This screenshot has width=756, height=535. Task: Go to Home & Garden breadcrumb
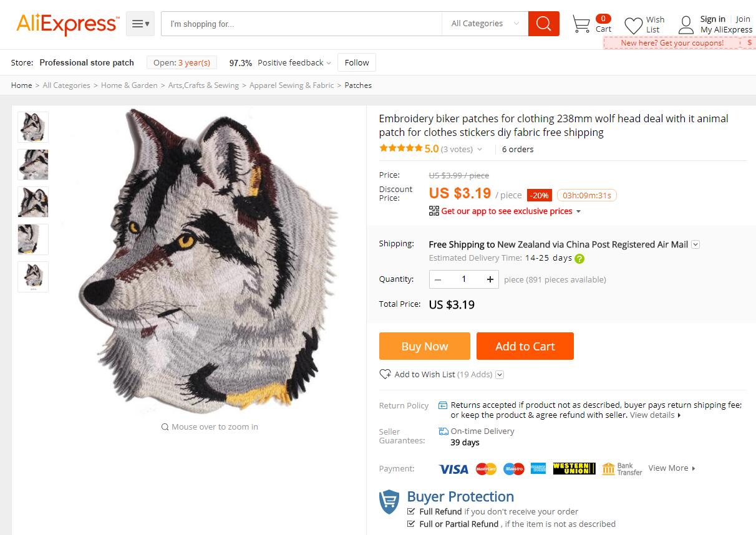click(x=129, y=85)
